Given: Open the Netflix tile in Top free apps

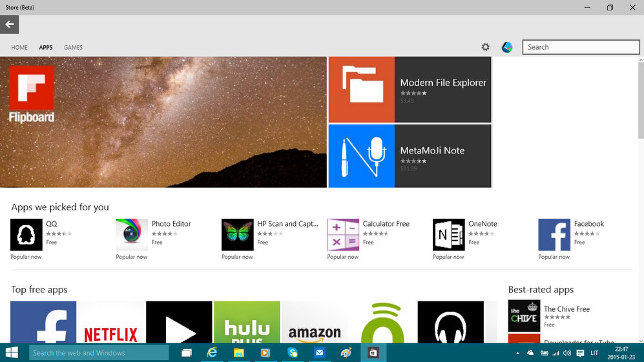Looking at the screenshot, I should click(110, 323).
